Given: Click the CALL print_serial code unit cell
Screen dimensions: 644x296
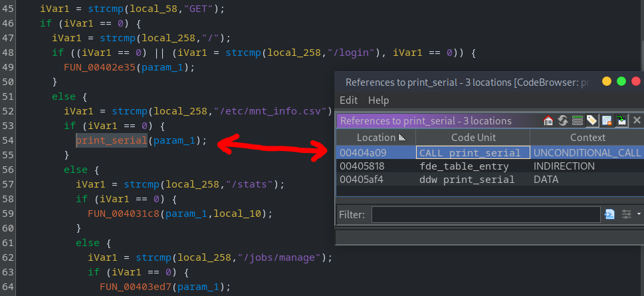Looking at the screenshot, I should pyautogui.click(x=473, y=152).
